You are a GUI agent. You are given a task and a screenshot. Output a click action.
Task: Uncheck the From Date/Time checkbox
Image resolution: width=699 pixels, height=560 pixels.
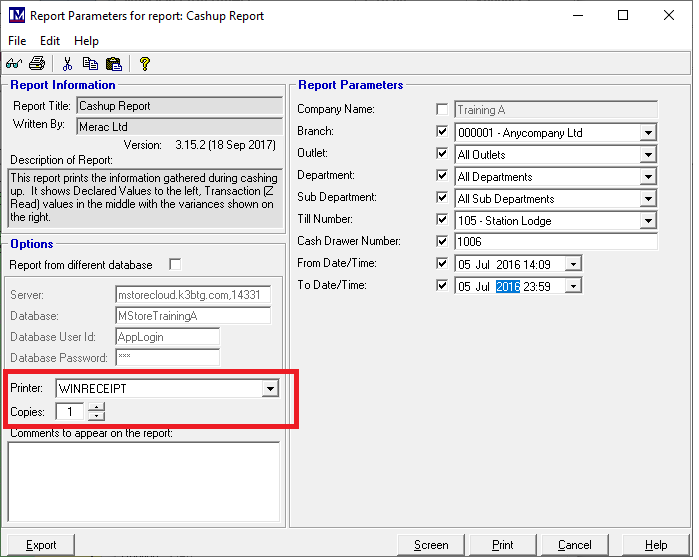tap(442, 263)
